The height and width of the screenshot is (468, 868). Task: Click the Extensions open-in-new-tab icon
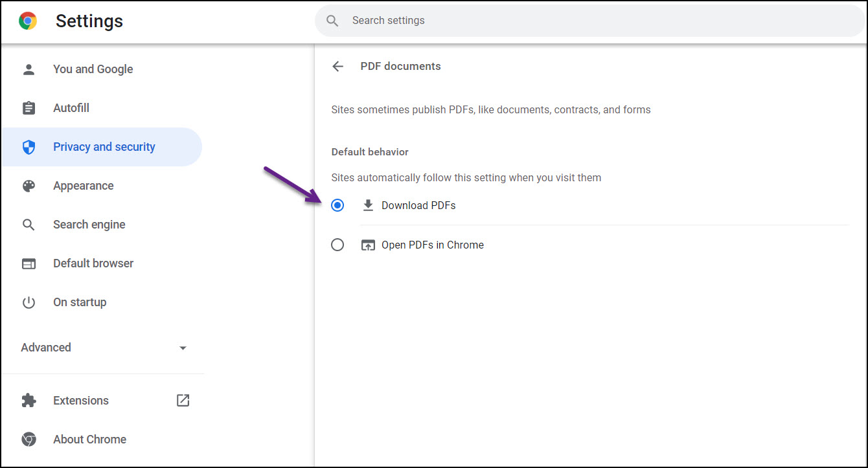click(x=183, y=400)
